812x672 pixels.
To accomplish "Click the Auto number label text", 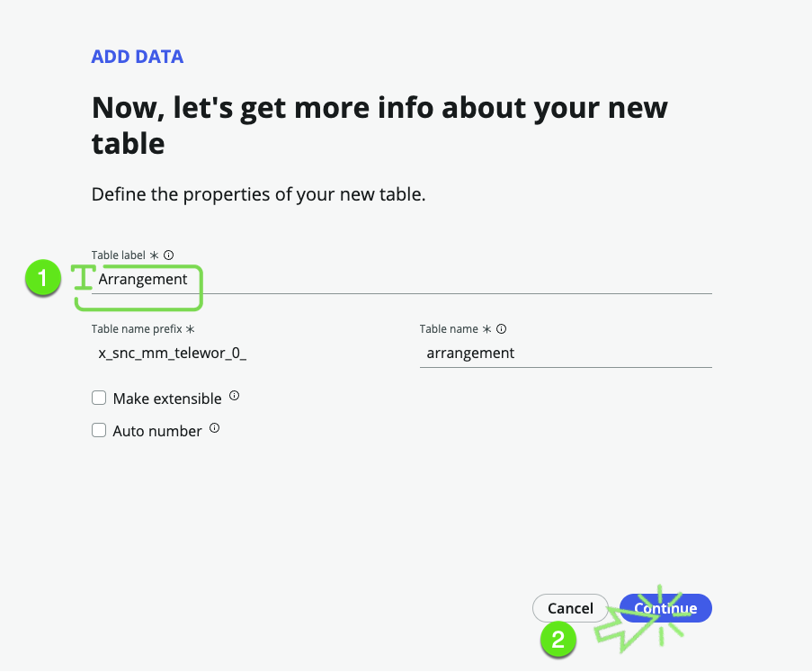I will pyautogui.click(x=157, y=431).
